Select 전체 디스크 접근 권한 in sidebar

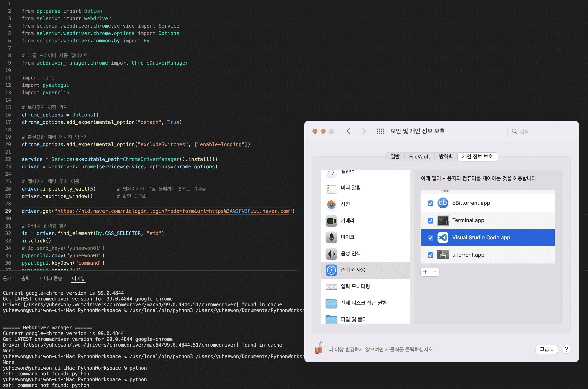pos(363,303)
